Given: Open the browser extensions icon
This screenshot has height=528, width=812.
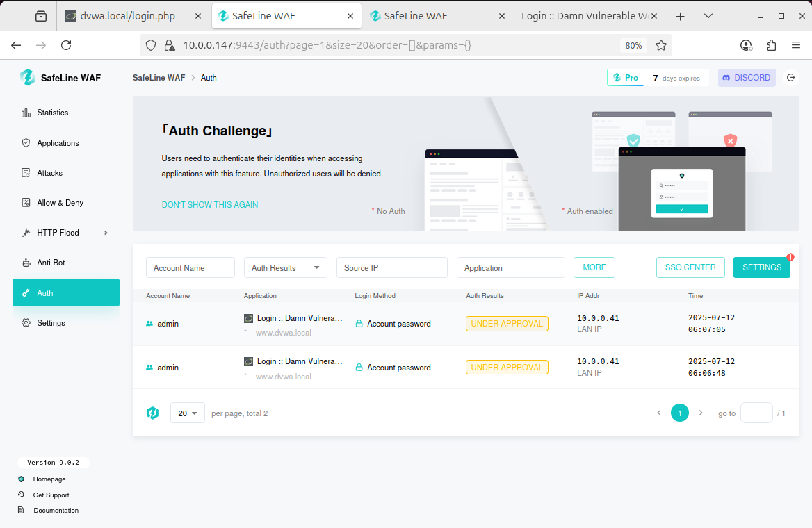Looking at the screenshot, I should tap(771, 45).
